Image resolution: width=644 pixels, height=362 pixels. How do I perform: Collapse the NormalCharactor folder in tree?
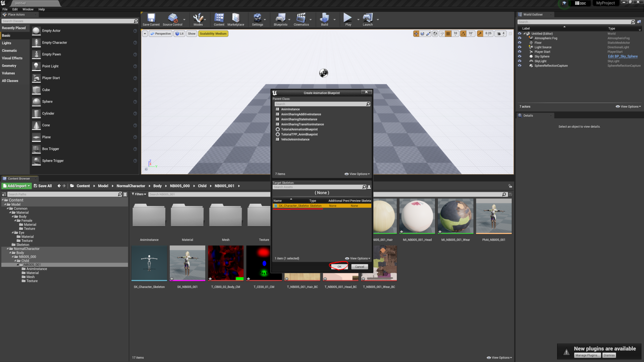[8, 249]
